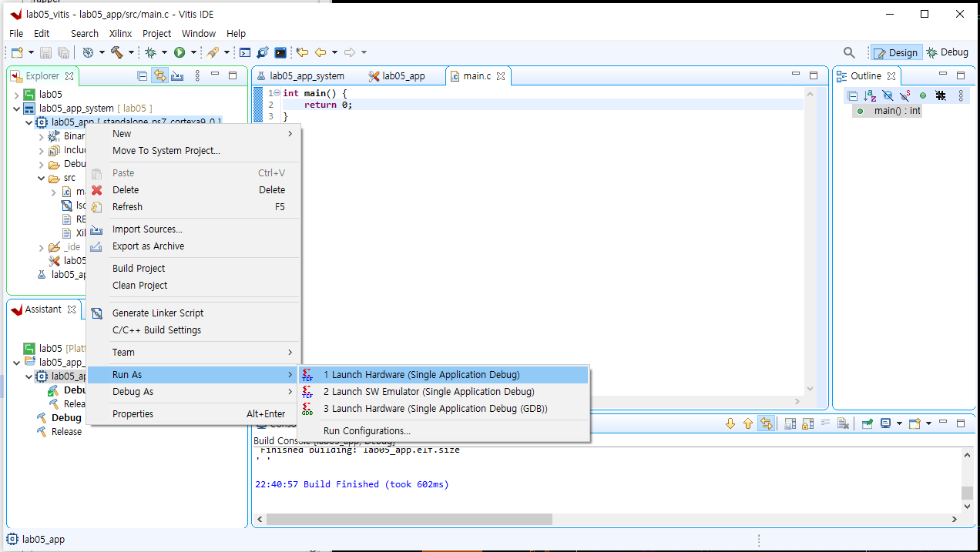The height and width of the screenshot is (552, 980).
Task: Open the Xilinx menu in menu bar
Action: point(120,33)
